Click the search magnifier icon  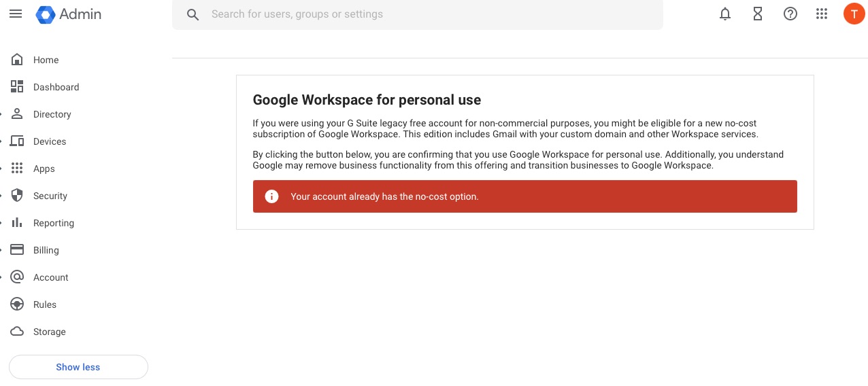(x=193, y=14)
